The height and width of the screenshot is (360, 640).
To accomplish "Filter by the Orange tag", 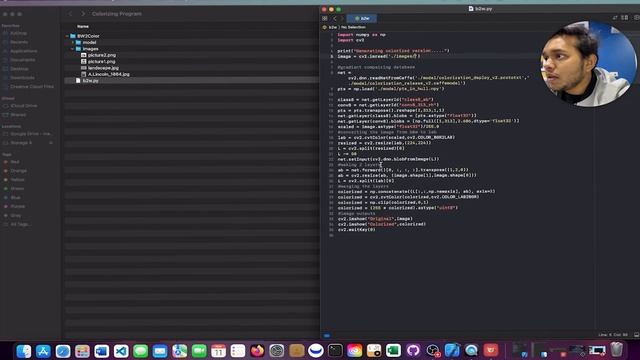I will [18, 171].
